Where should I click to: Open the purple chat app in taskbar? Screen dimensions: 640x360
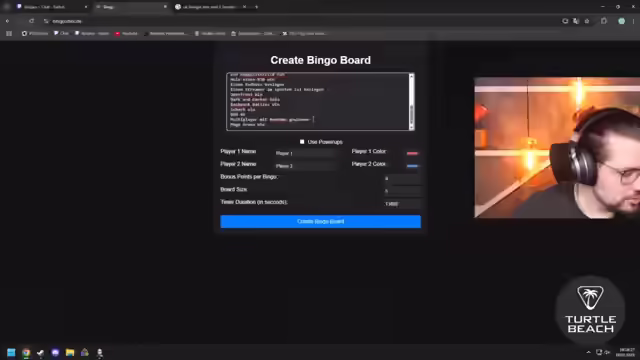tap(55, 352)
